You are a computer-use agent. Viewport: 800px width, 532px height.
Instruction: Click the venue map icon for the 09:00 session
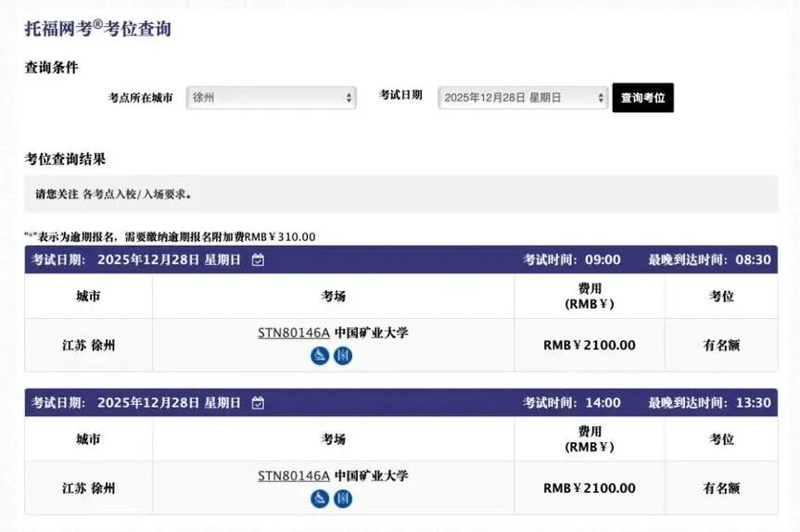click(x=343, y=355)
